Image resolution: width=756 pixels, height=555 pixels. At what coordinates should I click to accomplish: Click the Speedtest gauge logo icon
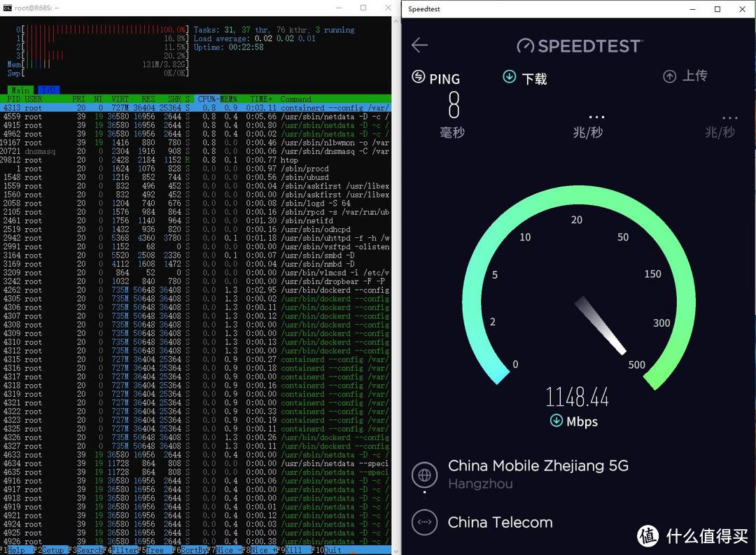point(526,45)
